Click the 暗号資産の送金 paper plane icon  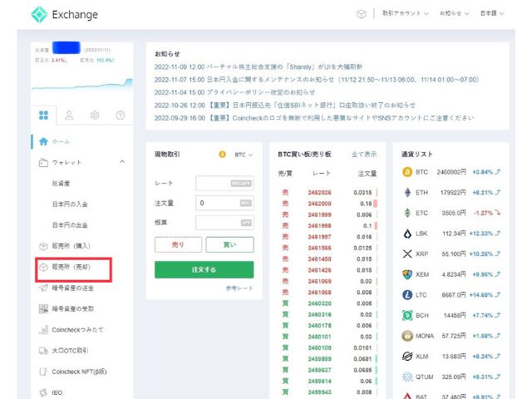(x=43, y=288)
